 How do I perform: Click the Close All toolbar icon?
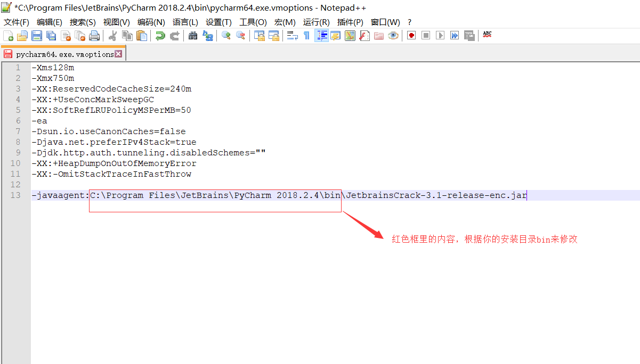[80, 36]
